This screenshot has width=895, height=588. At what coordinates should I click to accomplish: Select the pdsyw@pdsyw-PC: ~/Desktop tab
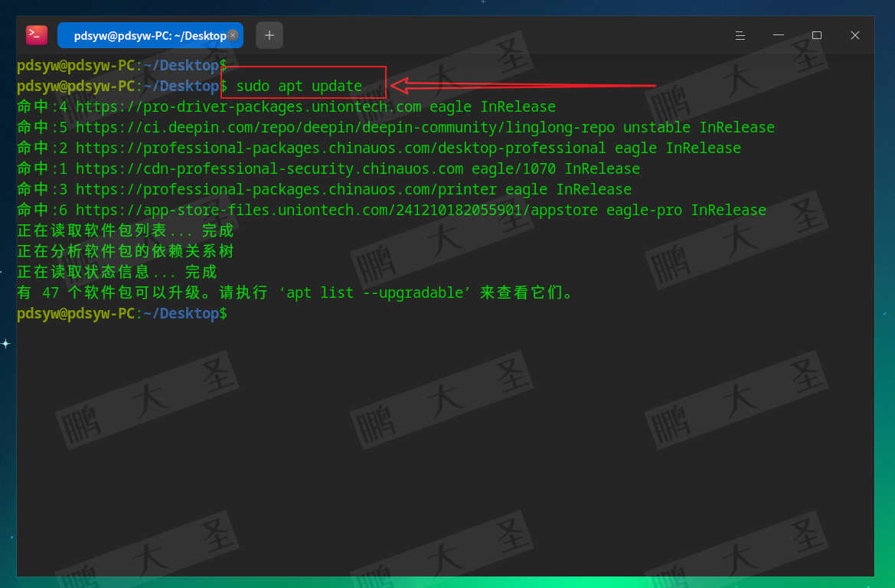click(x=150, y=35)
